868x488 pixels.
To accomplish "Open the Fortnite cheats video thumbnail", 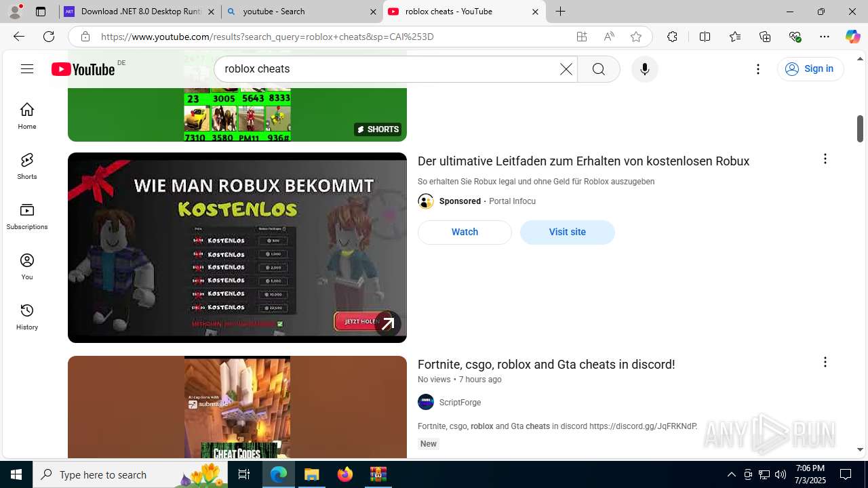I will [x=237, y=407].
